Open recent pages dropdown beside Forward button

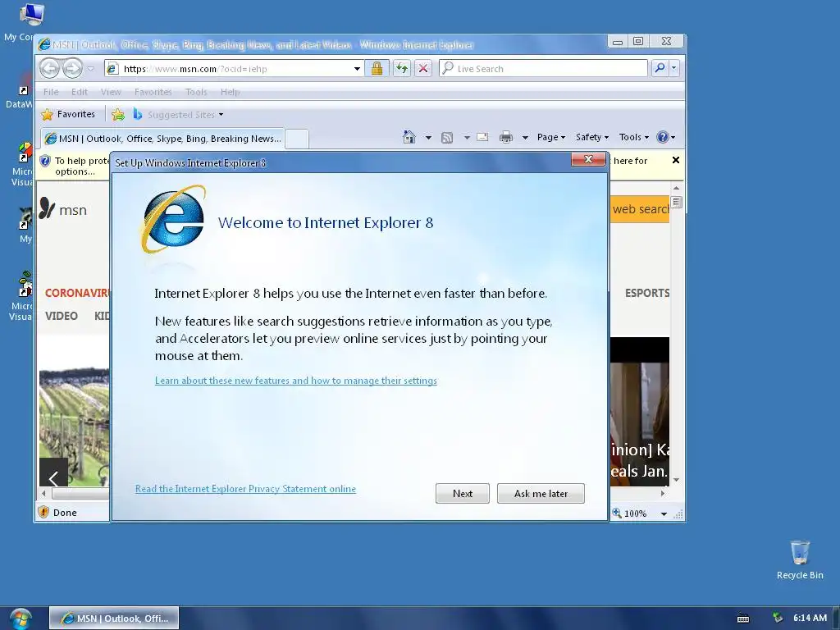(90, 69)
